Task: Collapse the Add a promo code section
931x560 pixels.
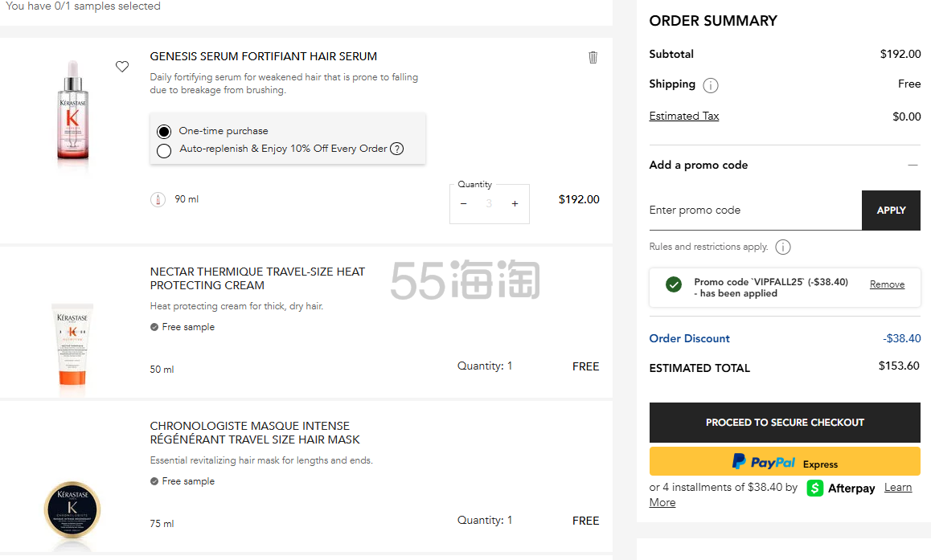Action: click(x=913, y=165)
